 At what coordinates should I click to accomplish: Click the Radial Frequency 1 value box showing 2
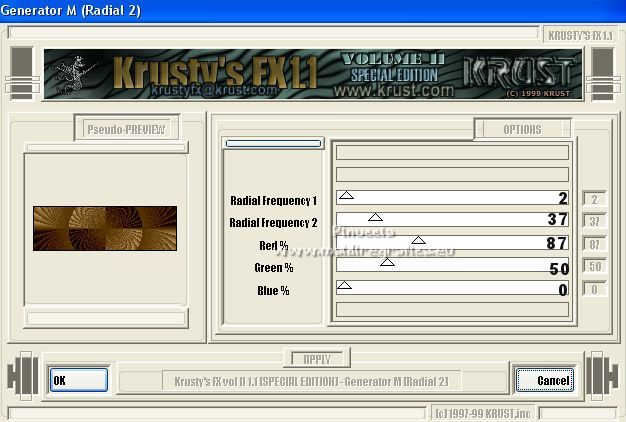tap(594, 199)
